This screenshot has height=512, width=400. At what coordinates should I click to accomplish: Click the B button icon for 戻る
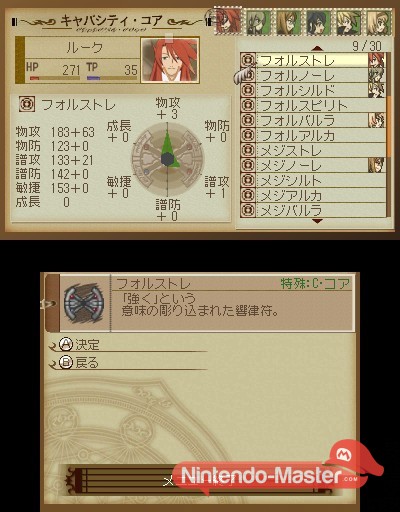[x=66, y=362]
